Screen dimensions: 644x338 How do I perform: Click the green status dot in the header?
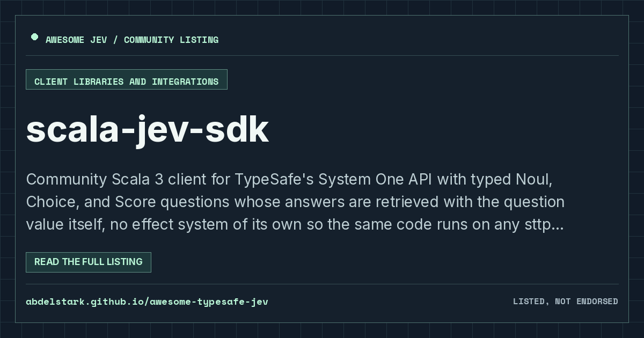point(34,37)
